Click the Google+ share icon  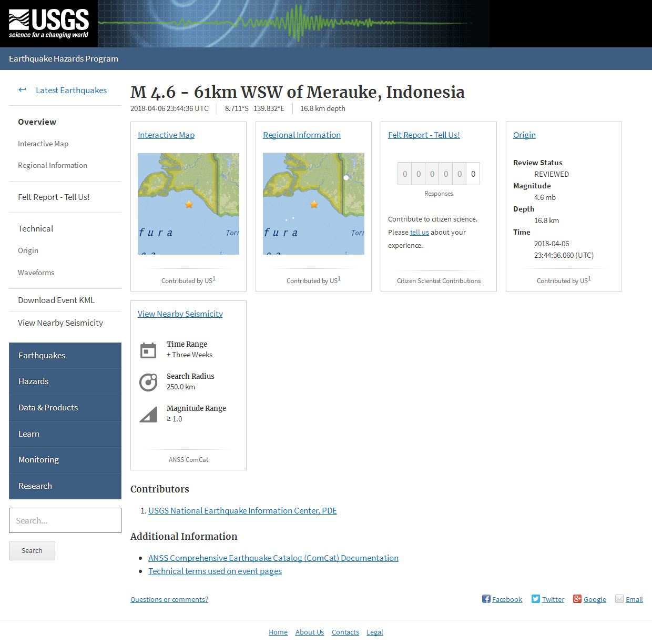[576, 599]
